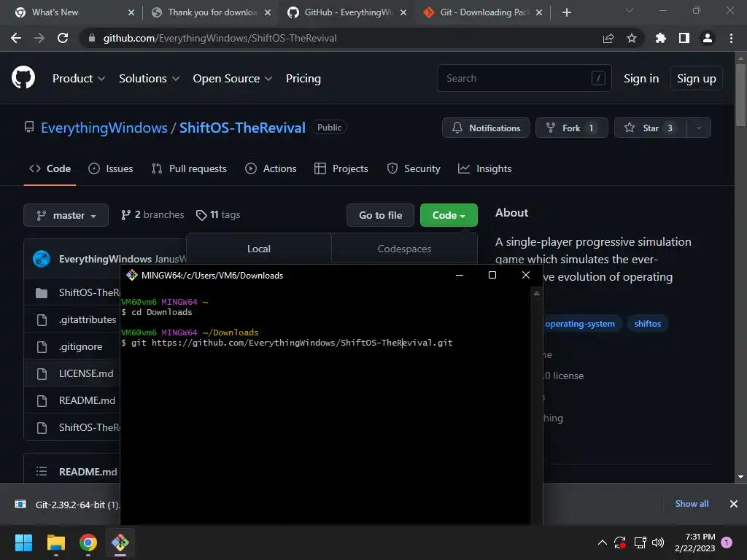Screen dimensions: 747x560
Task: Expand the Solutions menu
Action: click(149, 79)
